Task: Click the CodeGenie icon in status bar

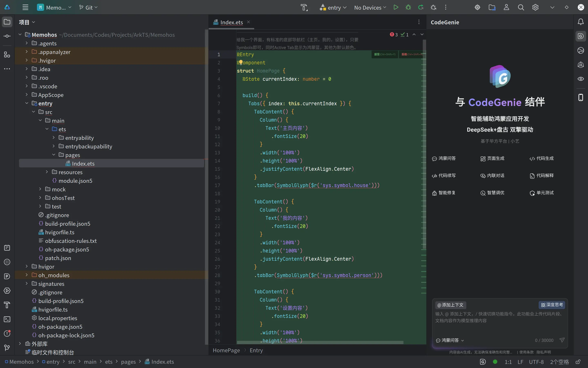Action: pyautogui.click(x=483, y=362)
